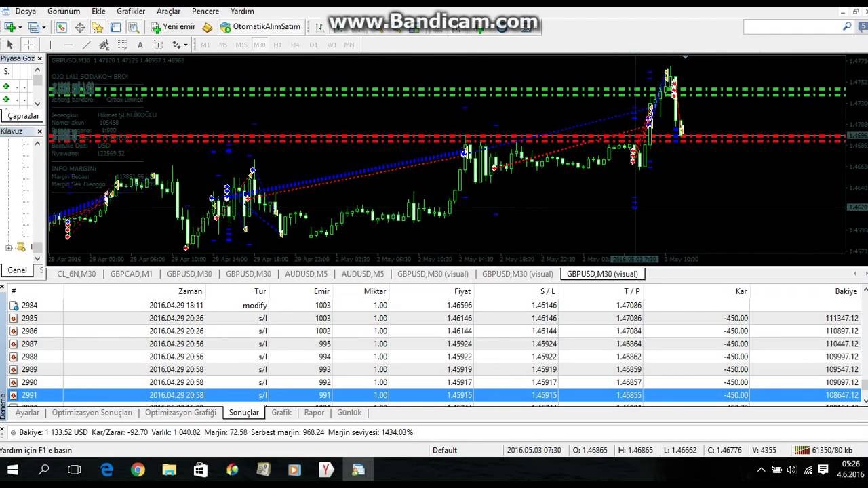Image resolution: width=868 pixels, height=488 pixels.
Task: Select the text 'A' tool
Action: 140,45
